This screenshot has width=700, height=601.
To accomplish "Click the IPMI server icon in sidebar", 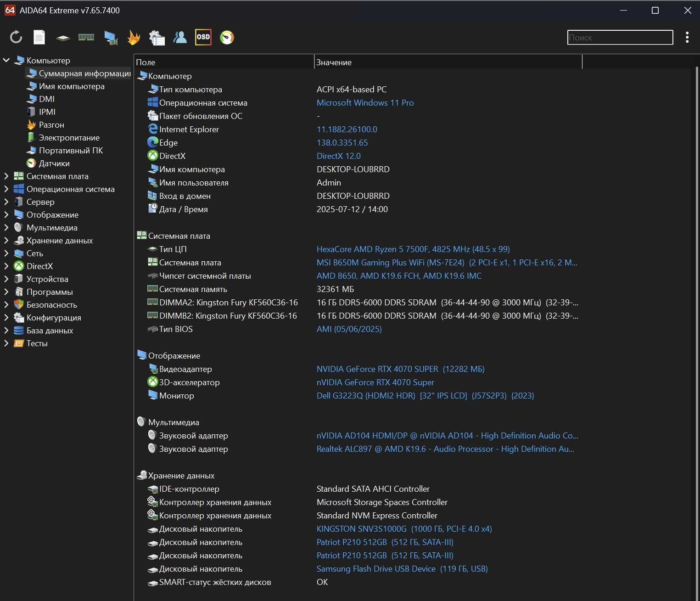I will (x=31, y=112).
